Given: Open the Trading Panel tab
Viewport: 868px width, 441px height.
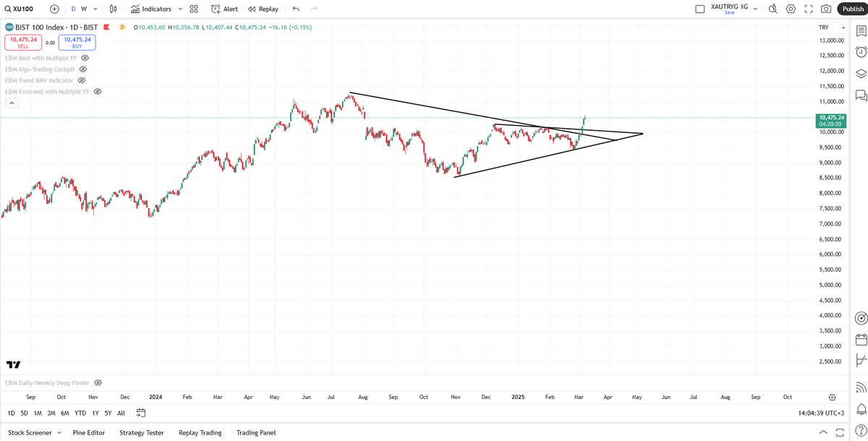Looking at the screenshot, I should click(256, 432).
